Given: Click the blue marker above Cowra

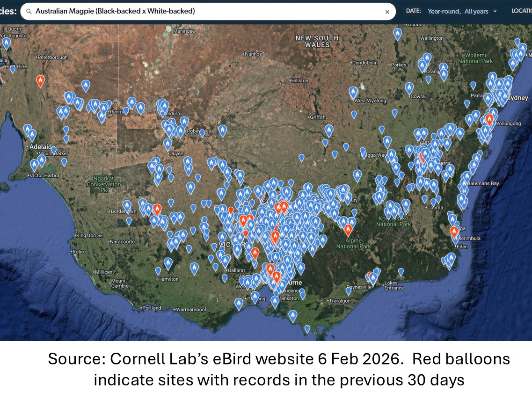Looking at the screenshot, I should click(409, 87).
